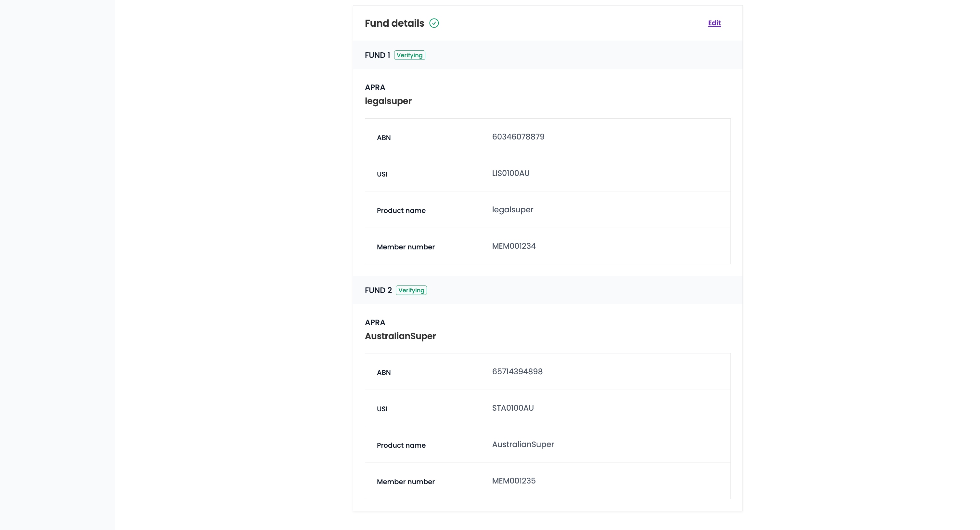Click the Fund details heading
This screenshot has height=530, width=980.
click(394, 23)
